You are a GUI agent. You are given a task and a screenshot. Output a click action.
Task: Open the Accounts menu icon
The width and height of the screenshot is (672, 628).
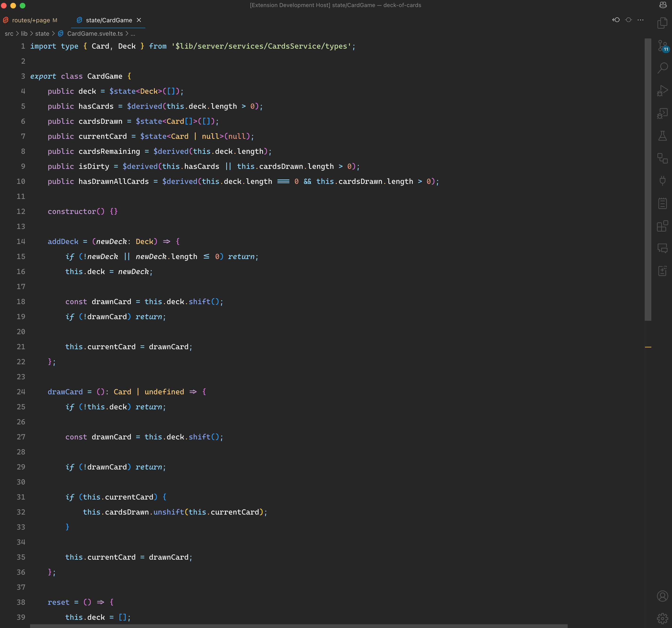662,596
